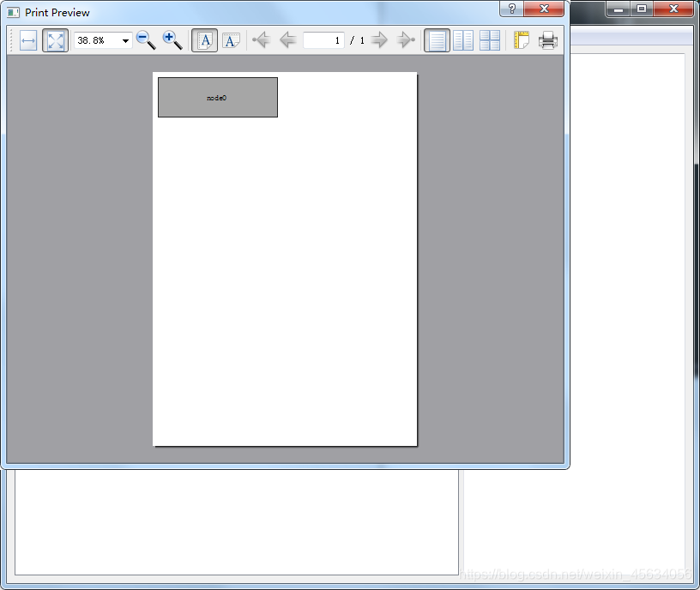Minimize the background main window
This screenshot has height=590, width=700.
(619, 9)
